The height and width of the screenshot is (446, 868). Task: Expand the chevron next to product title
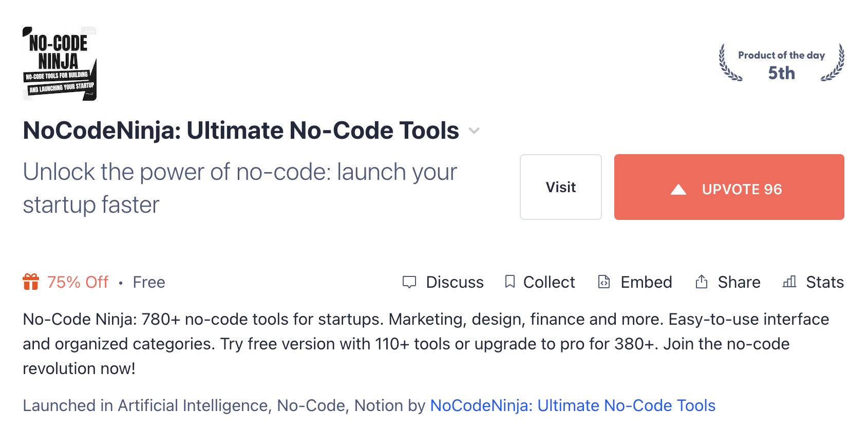pyautogui.click(x=474, y=131)
